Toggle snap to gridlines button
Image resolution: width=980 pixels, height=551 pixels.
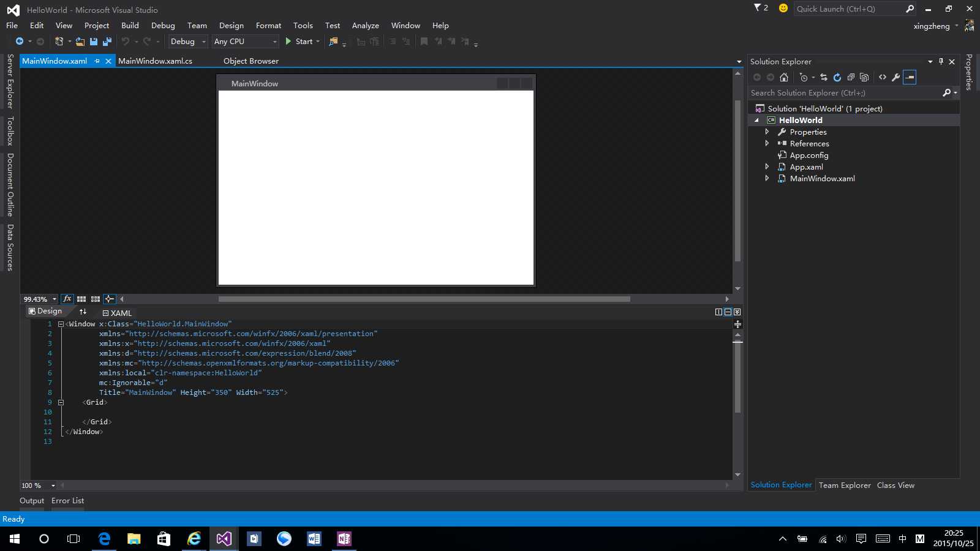click(x=96, y=299)
